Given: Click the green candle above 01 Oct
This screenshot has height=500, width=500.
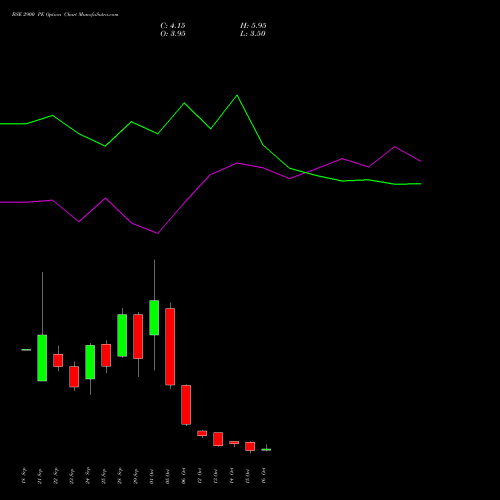Looking at the screenshot, I should point(154,318).
